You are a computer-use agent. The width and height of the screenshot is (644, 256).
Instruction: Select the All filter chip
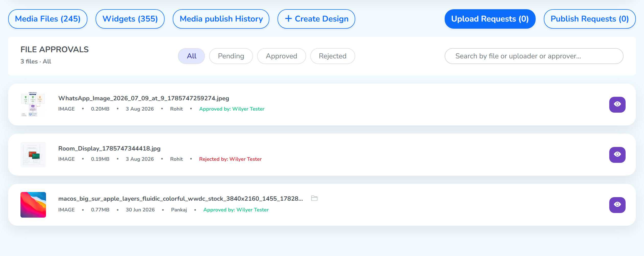[191, 56]
